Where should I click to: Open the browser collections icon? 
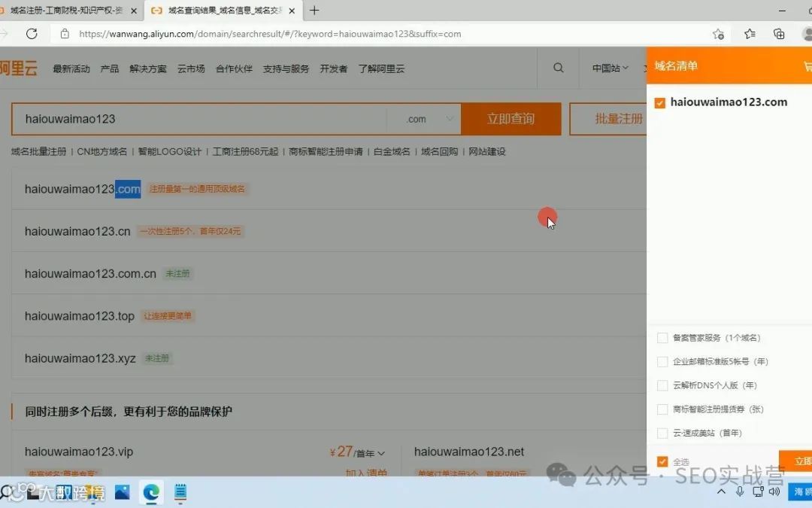pos(779,34)
